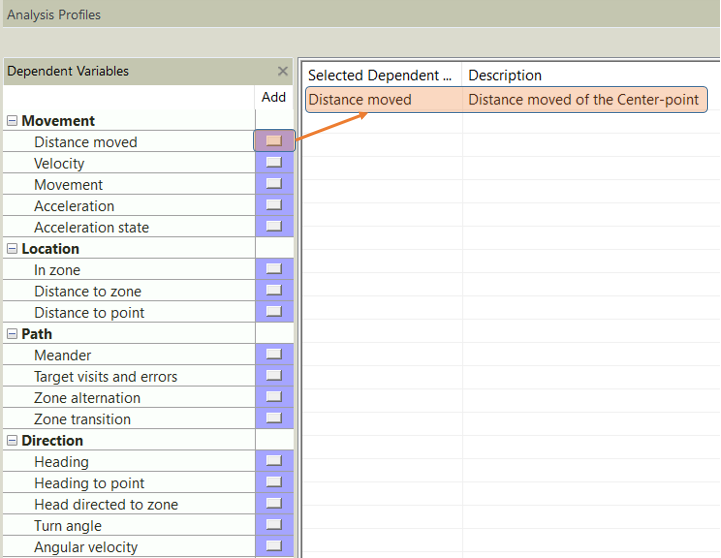Add the Head directed to zone variable
Image resolution: width=721 pixels, height=558 pixels.
(274, 503)
